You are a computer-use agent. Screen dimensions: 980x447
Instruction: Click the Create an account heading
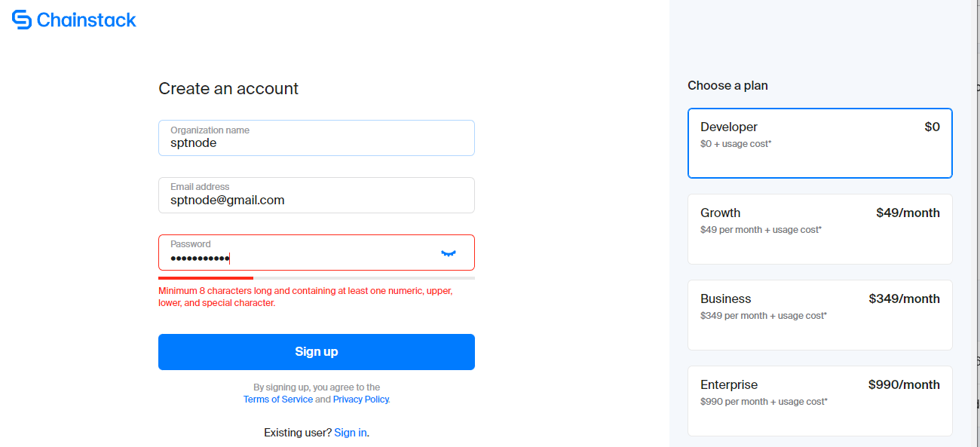pyautogui.click(x=228, y=89)
